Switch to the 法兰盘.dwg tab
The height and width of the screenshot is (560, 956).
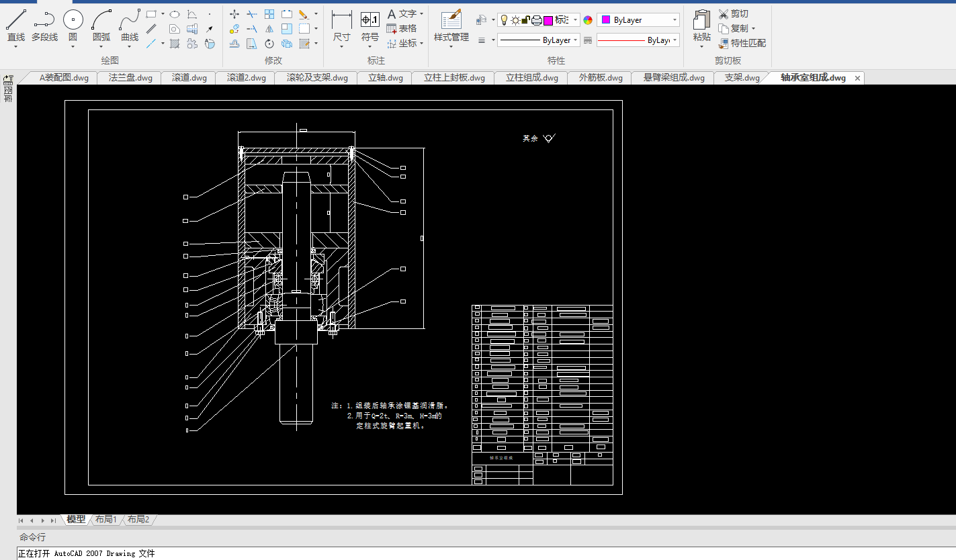130,78
